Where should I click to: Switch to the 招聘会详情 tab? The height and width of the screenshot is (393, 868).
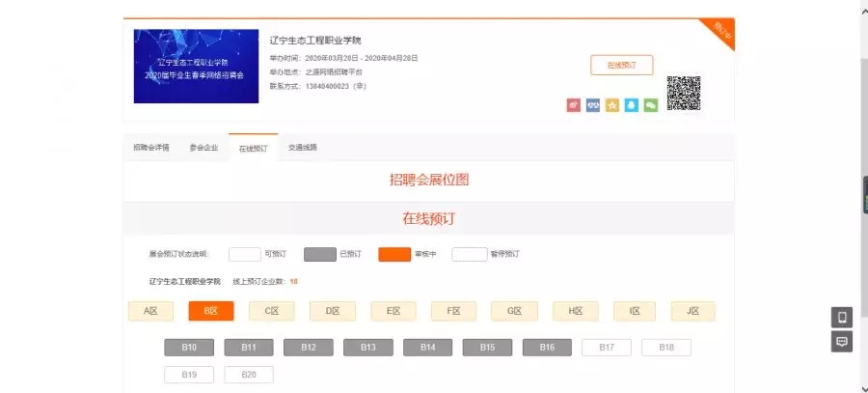(x=151, y=148)
